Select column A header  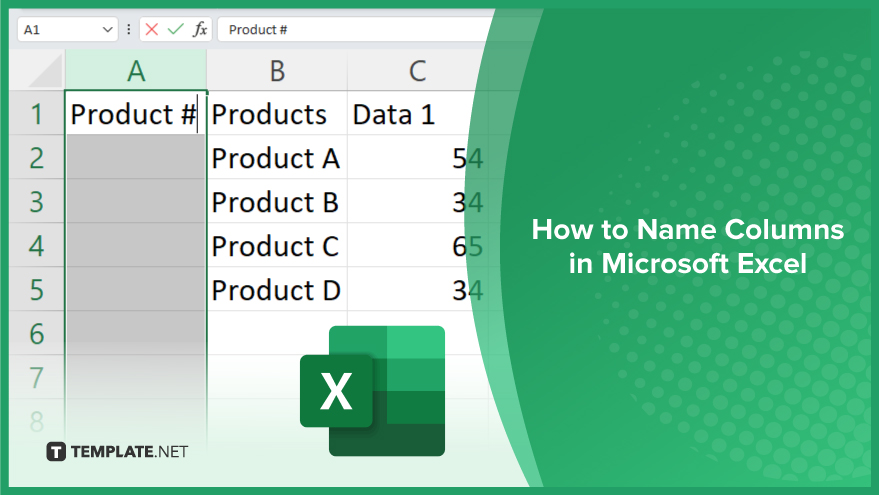coord(136,70)
